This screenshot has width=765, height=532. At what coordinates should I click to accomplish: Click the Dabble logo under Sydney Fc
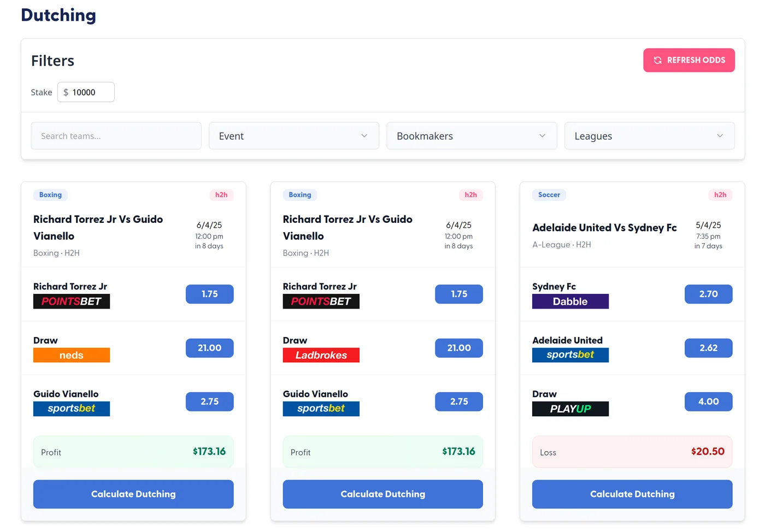click(570, 301)
